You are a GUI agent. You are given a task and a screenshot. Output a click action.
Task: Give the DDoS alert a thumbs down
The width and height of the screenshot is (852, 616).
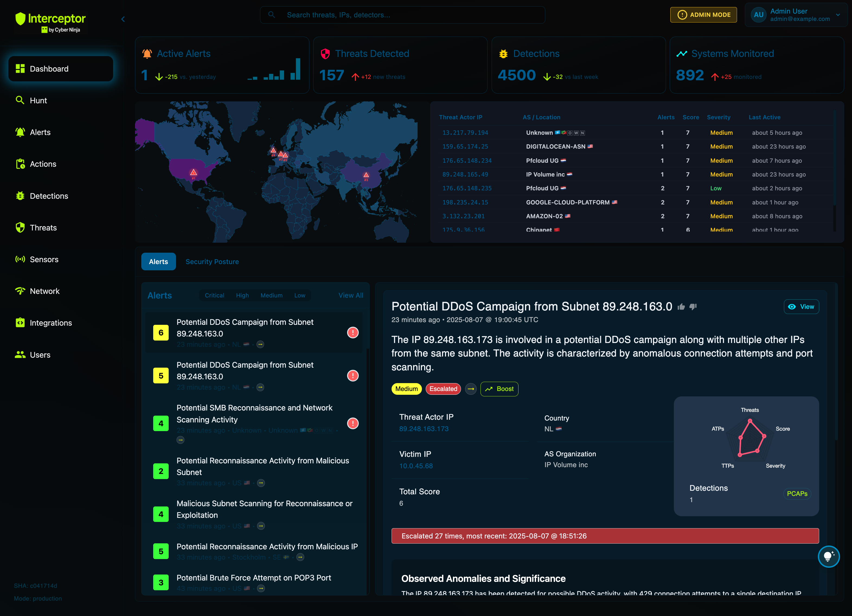click(x=693, y=306)
